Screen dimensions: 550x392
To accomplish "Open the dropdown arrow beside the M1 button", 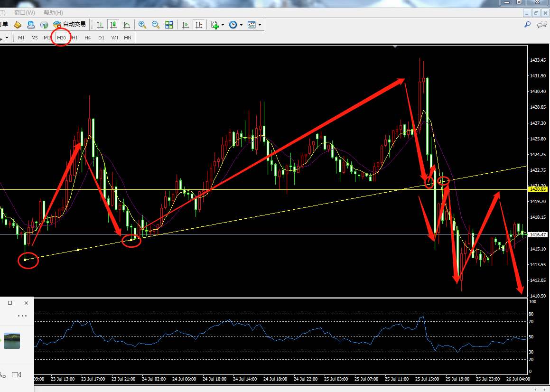I will pos(7,37).
